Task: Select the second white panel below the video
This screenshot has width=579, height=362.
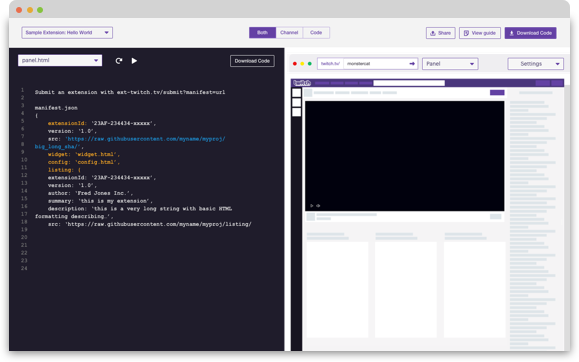Action: pyautogui.click(x=405, y=289)
